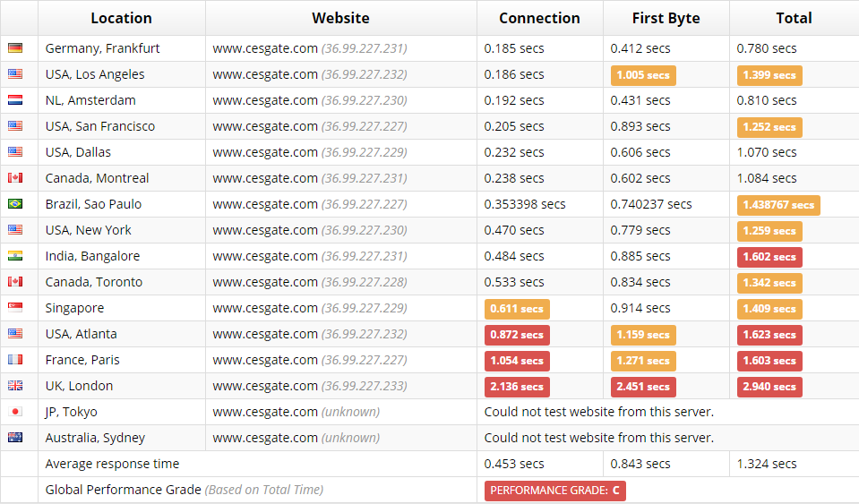
Task: Click the Singapore flag icon
Action: [15, 308]
